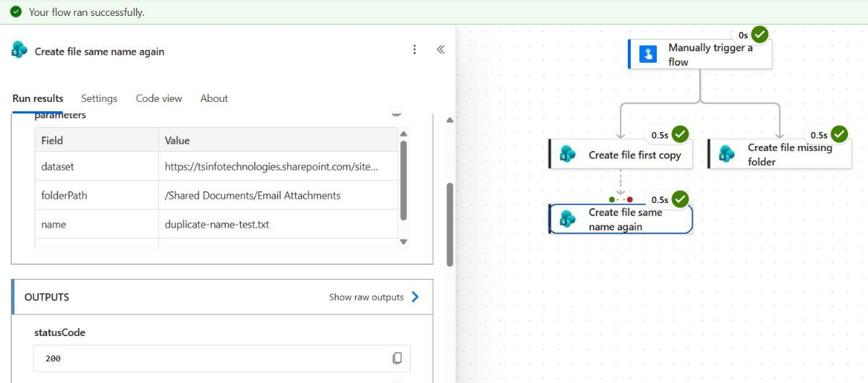Screen dimensions: 868x383
Task: Click the folderPath field label
Action: pos(64,195)
